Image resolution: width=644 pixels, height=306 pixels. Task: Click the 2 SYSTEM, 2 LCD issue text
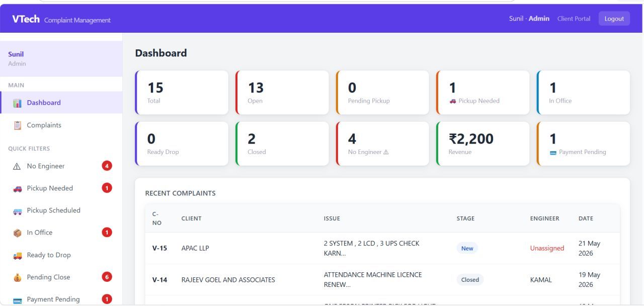coord(371,248)
